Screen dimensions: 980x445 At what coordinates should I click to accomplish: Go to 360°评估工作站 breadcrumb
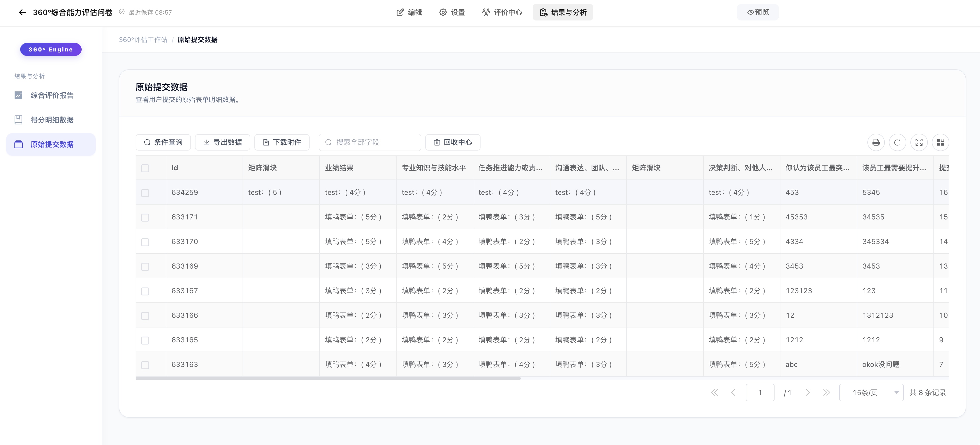click(x=143, y=40)
